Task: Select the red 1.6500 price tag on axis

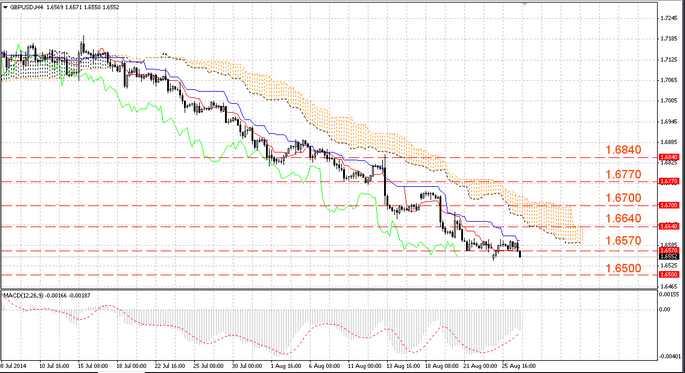Action: [669, 275]
